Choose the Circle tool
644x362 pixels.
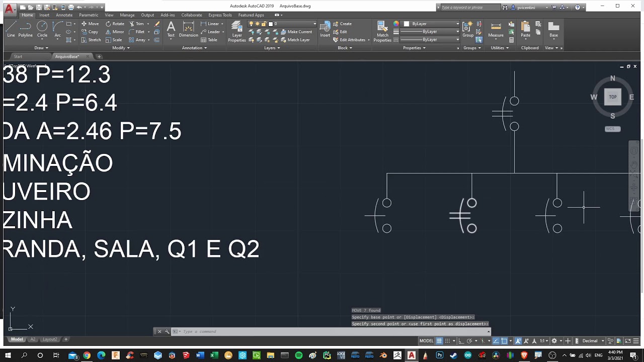point(42,29)
